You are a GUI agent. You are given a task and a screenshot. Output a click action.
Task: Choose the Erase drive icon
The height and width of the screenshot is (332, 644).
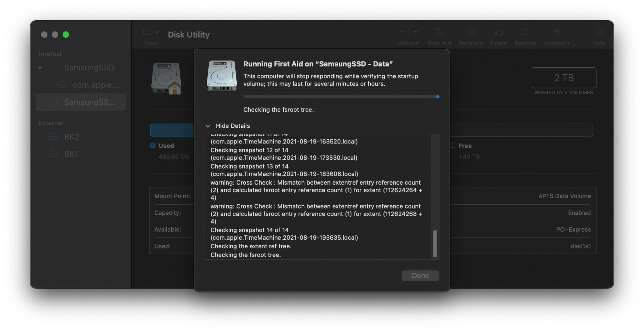498,32
